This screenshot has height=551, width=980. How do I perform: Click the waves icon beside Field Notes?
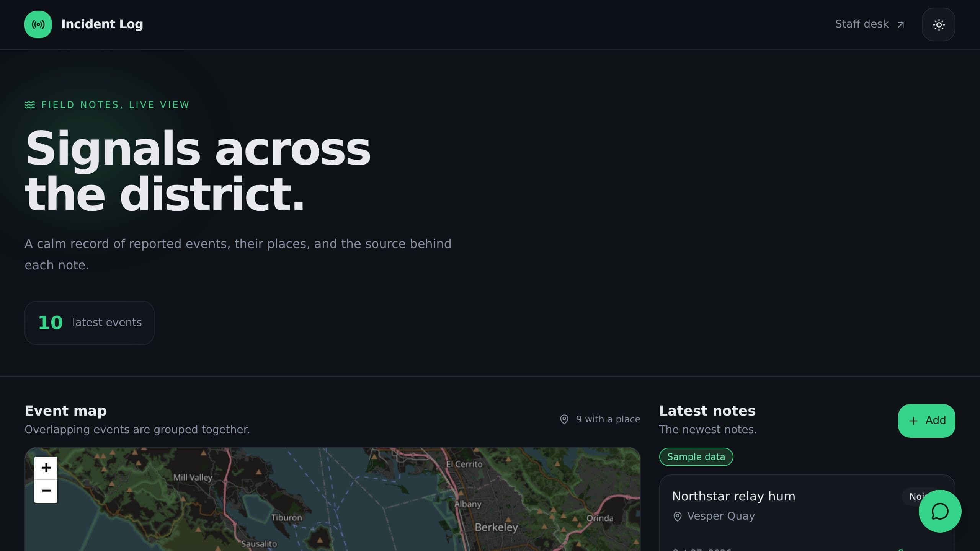[x=30, y=105]
